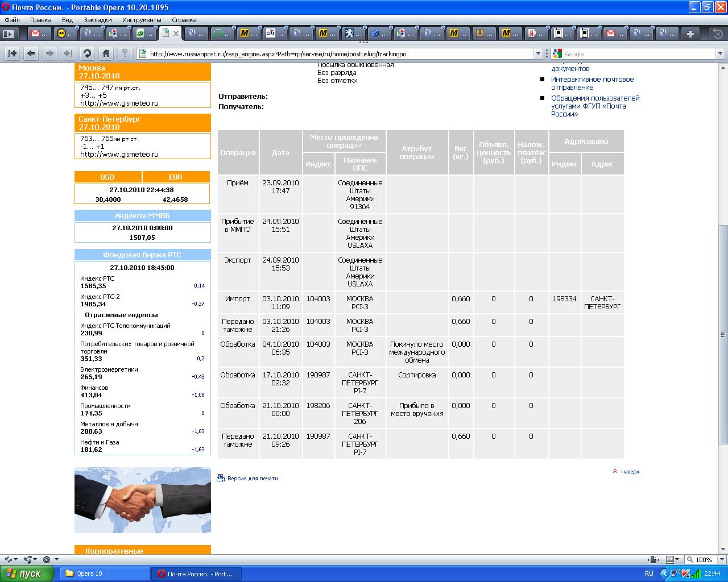Click the handshake image on the page
This screenshot has width=728, height=582.
(143, 500)
